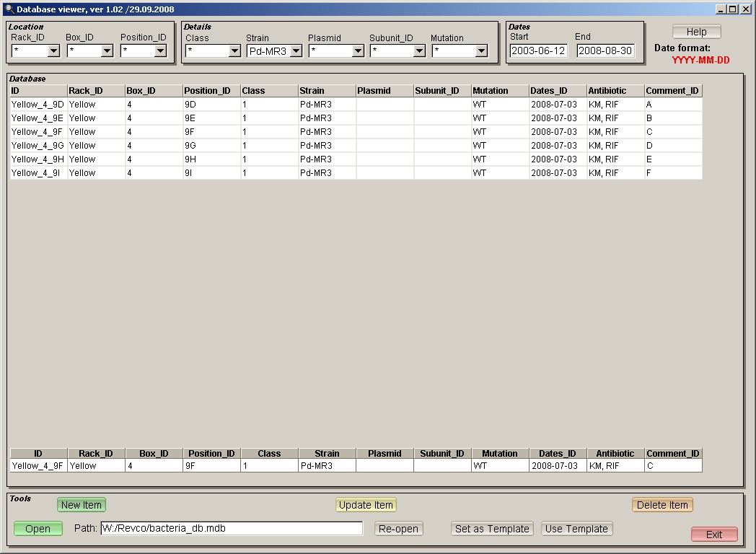Open the Plasmid filter dropdown

click(358, 50)
